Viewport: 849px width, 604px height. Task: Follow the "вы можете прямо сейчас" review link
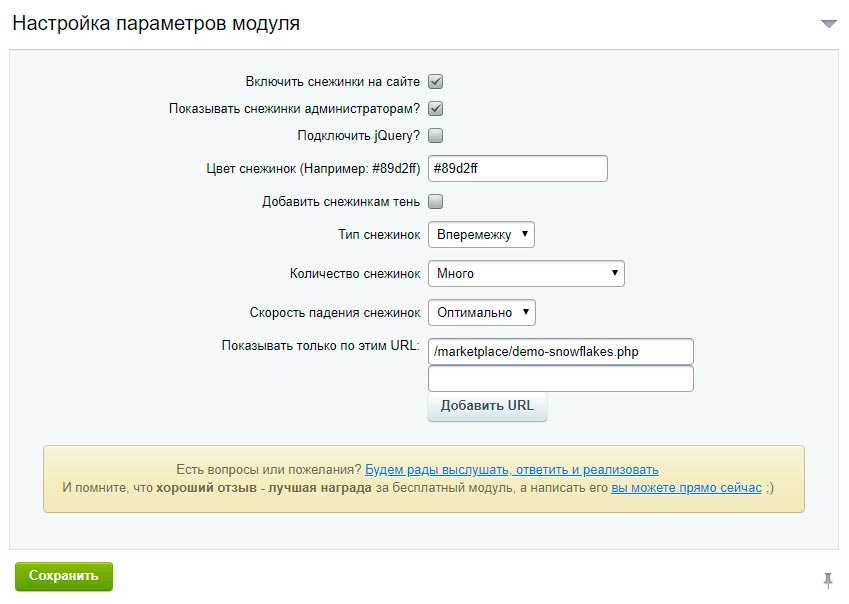(x=686, y=488)
